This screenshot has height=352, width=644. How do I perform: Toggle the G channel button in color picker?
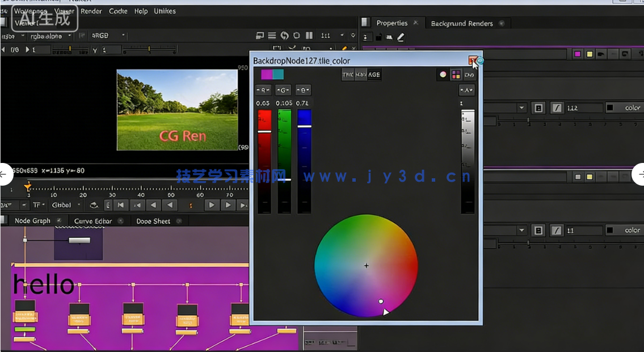[283, 90]
